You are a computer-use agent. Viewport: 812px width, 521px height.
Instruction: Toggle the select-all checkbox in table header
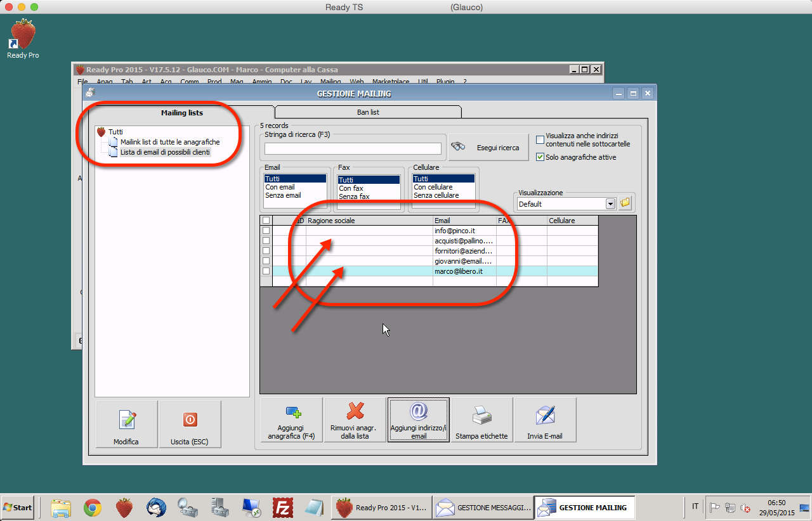click(266, 221)
